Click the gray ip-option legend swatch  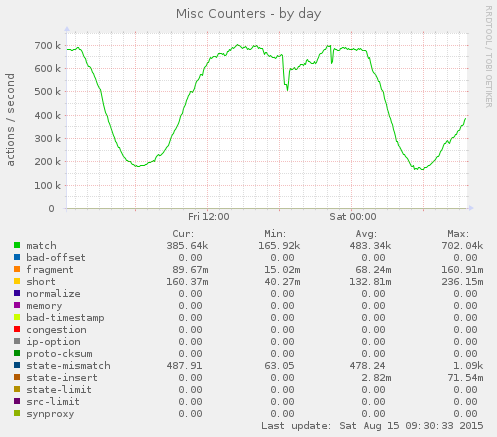[17, 341]
